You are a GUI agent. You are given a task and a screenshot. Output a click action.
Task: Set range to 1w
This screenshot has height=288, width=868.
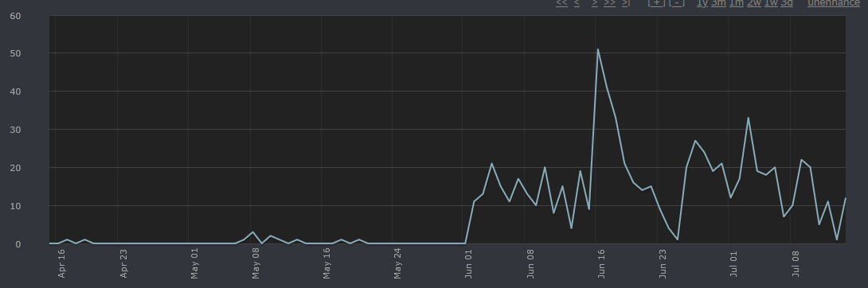pyautogui.click(x=771, y=2)
